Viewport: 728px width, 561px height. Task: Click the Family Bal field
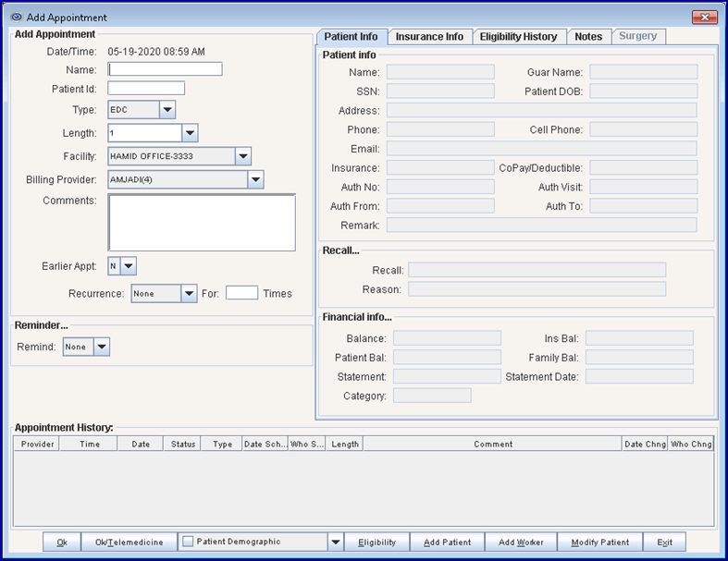(x=639, y=358)
